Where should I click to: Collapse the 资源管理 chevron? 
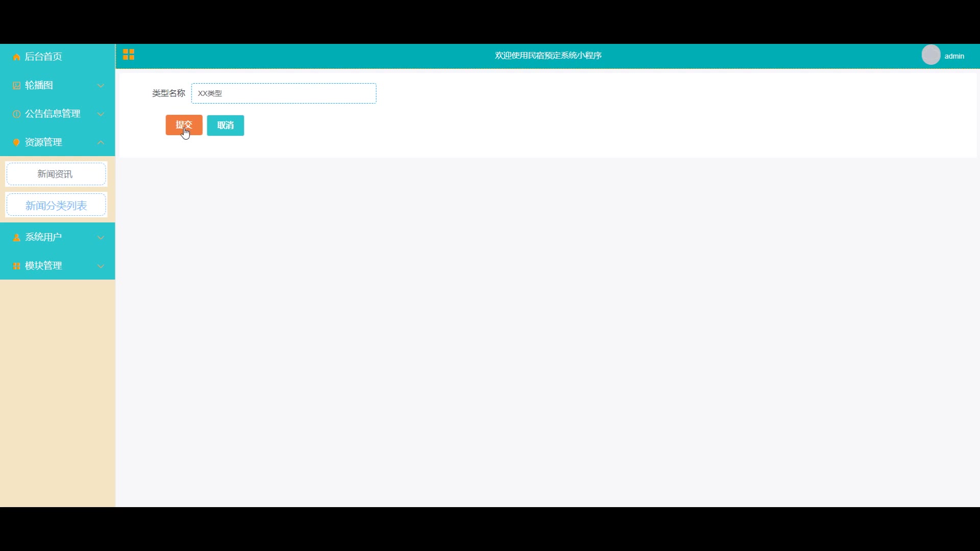(x=101, y=142)
